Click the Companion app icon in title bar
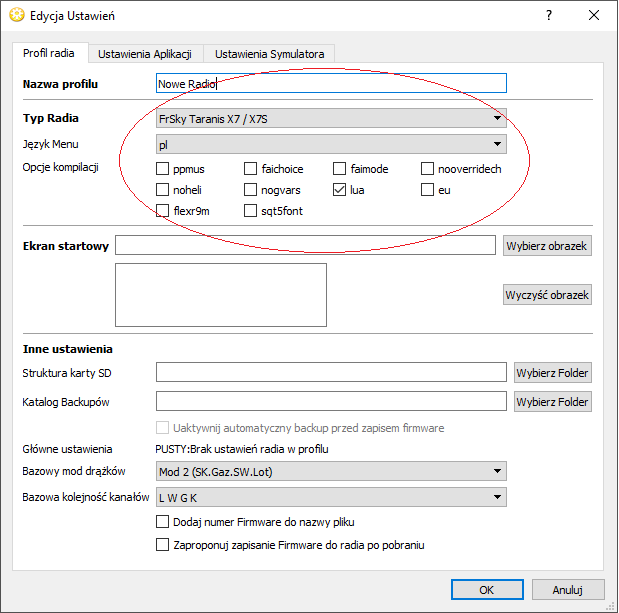This screenshot has height=613, width=619. coord(17,15)
